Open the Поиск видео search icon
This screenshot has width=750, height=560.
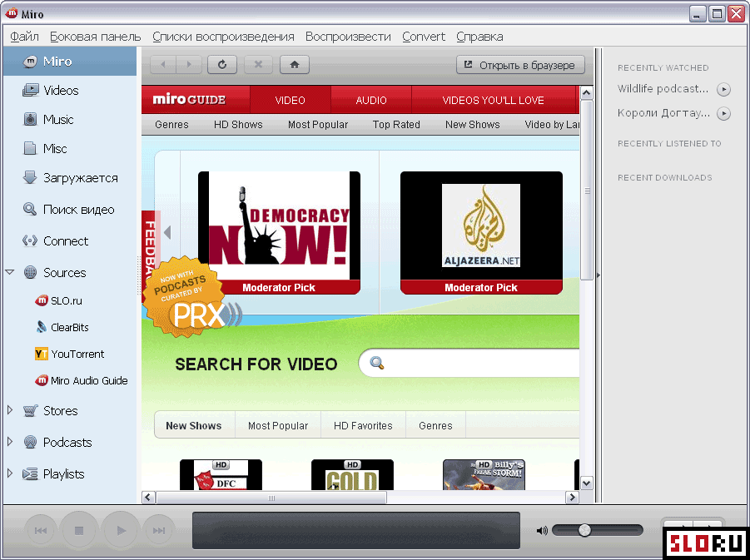(30, 210)
